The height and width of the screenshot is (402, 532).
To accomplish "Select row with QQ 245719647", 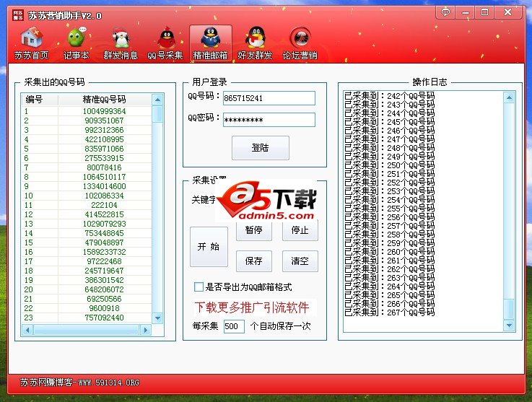I will (x=87, y=271).
